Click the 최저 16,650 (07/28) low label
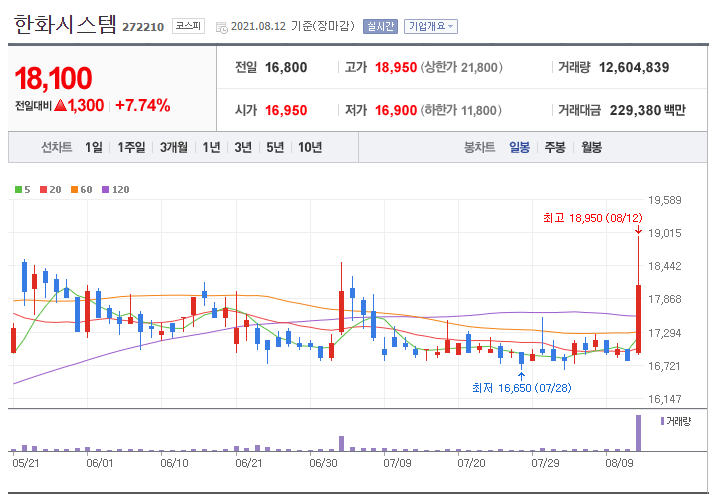709x494 pixels. 521,388
